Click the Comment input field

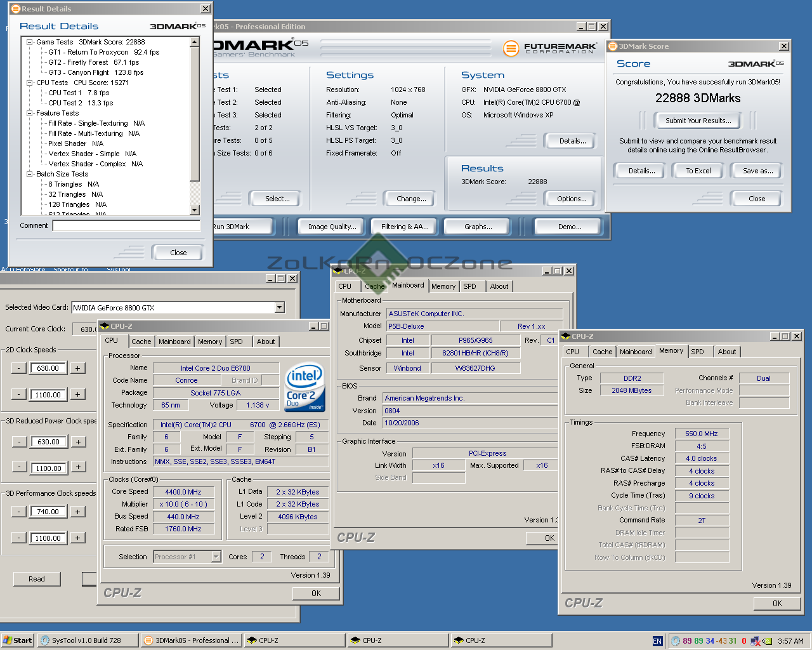pyautogui.click(x=126, y=225)
